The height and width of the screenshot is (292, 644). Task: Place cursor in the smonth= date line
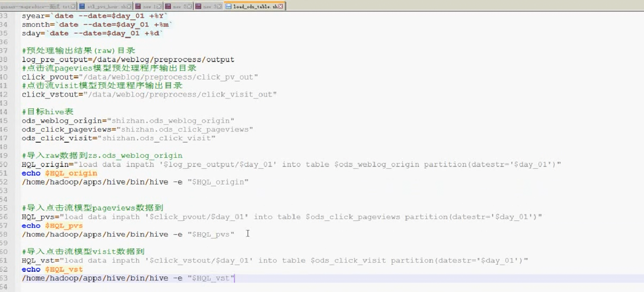(x=97, y=24)
